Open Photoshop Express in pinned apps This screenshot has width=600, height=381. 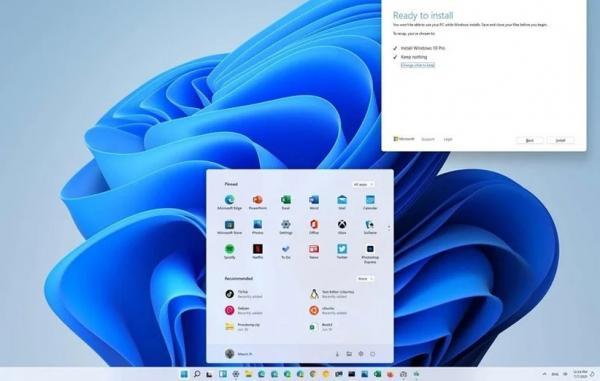(x=370, y=253)
